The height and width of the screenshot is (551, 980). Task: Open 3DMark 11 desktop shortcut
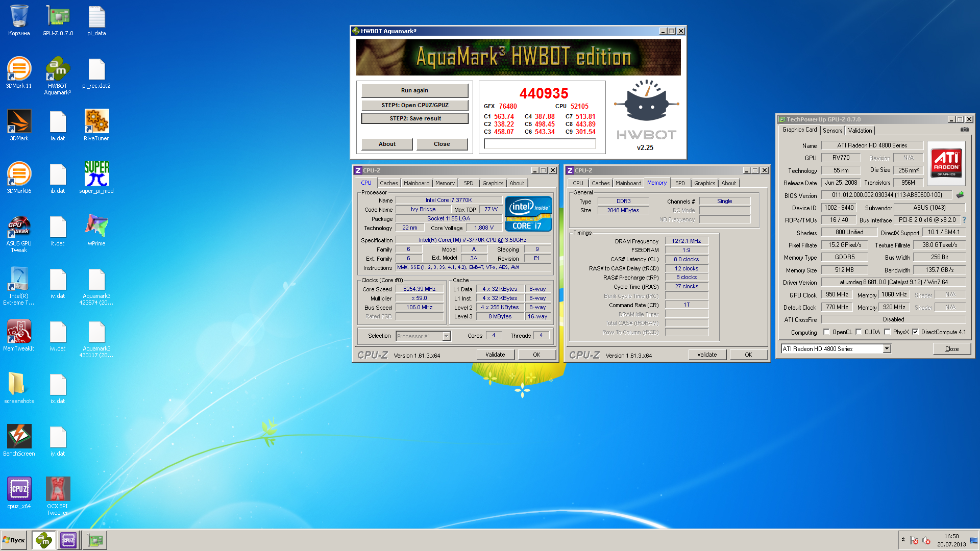pos(19,73)
